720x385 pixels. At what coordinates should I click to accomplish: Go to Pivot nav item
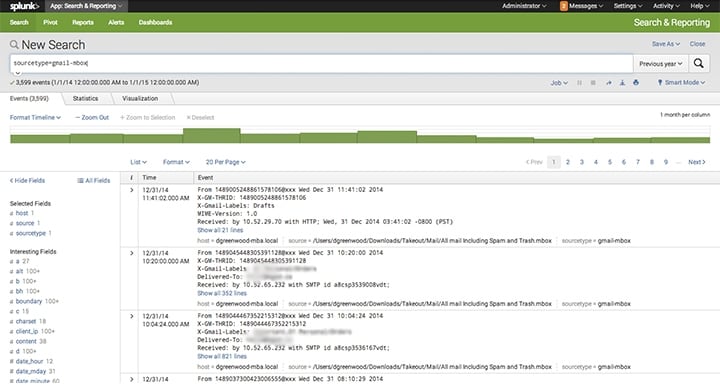[x=51, y=23]
